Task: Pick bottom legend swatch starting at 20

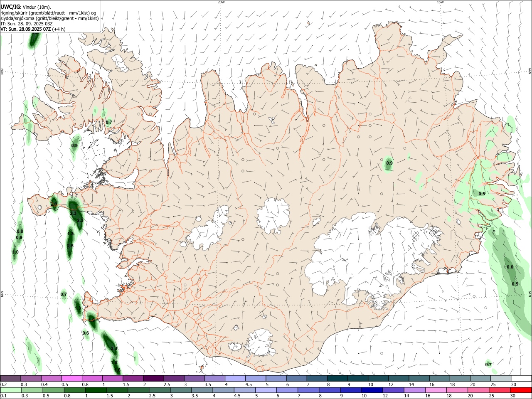Action: point(478,390)
